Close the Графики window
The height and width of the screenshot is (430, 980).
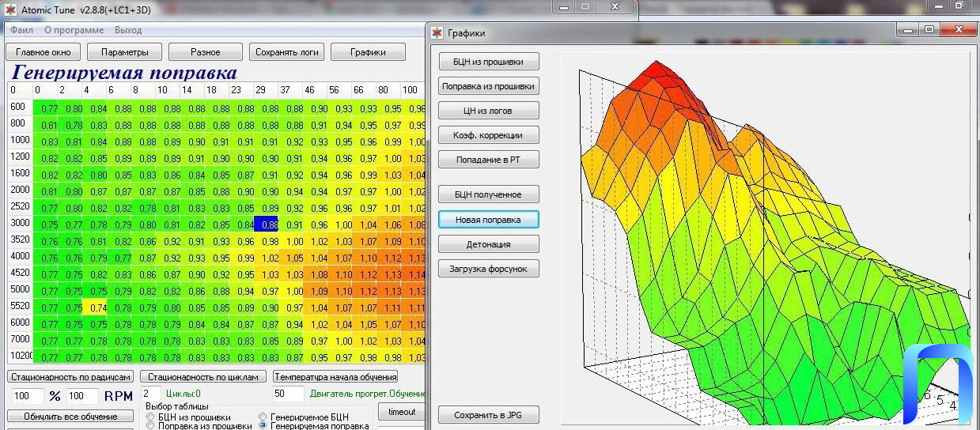click(x=958, y=29)
